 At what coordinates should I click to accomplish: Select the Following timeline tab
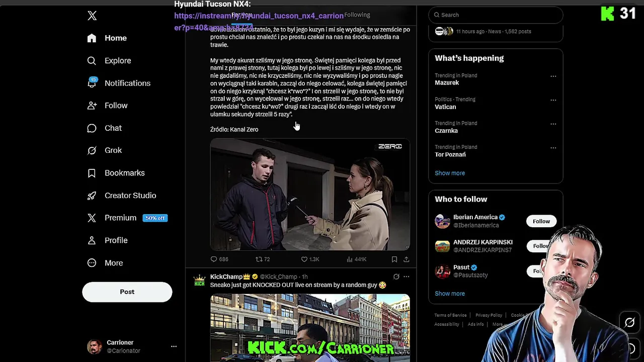pyautogui.click(x=357, y=15)
